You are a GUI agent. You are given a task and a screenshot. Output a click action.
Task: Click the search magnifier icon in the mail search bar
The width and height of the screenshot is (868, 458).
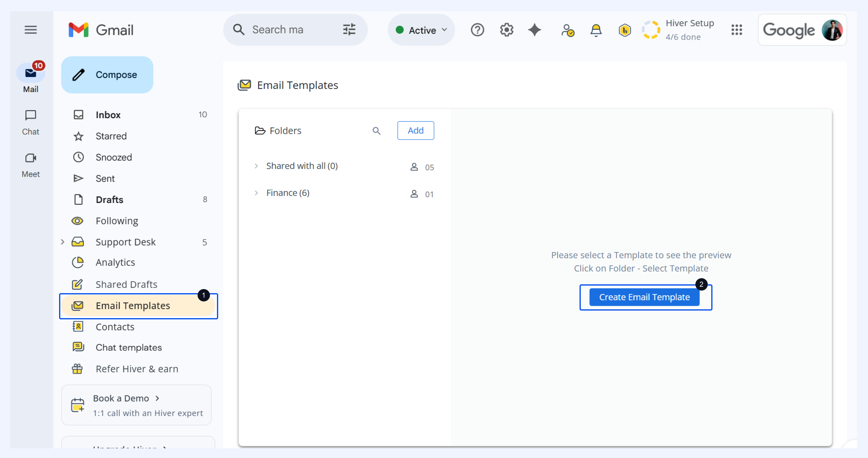(238, 30)
